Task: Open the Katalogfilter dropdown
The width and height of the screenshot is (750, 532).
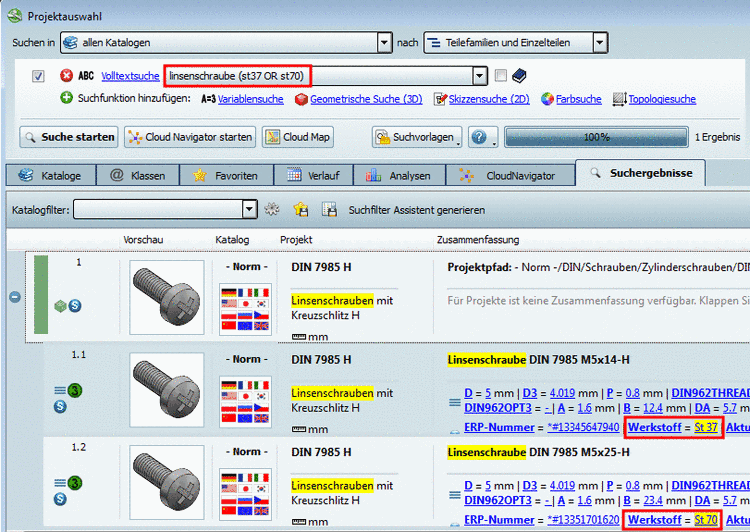Action: (x=249, y=209)
